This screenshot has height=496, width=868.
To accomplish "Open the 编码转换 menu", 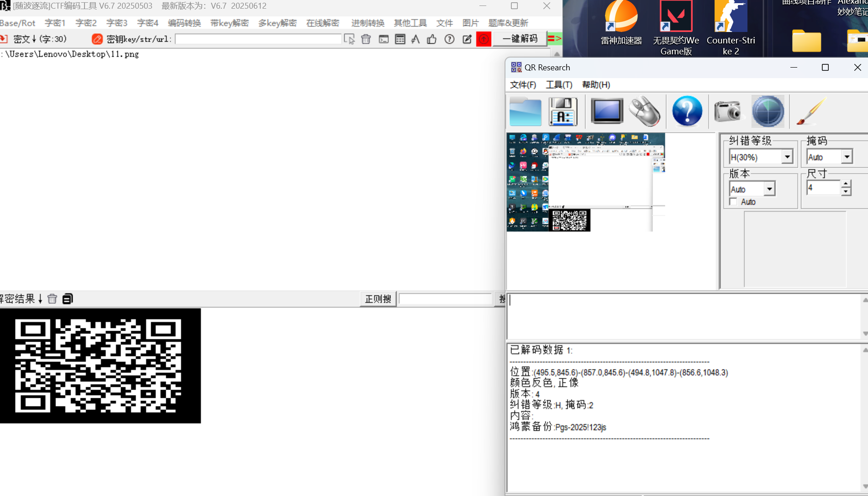I will (x=184, y=23).
